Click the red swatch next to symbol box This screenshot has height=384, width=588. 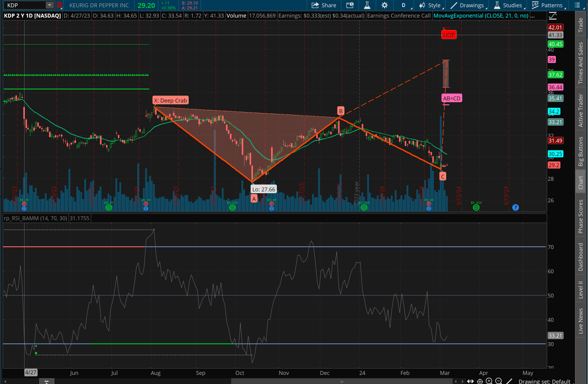(59, 5)
